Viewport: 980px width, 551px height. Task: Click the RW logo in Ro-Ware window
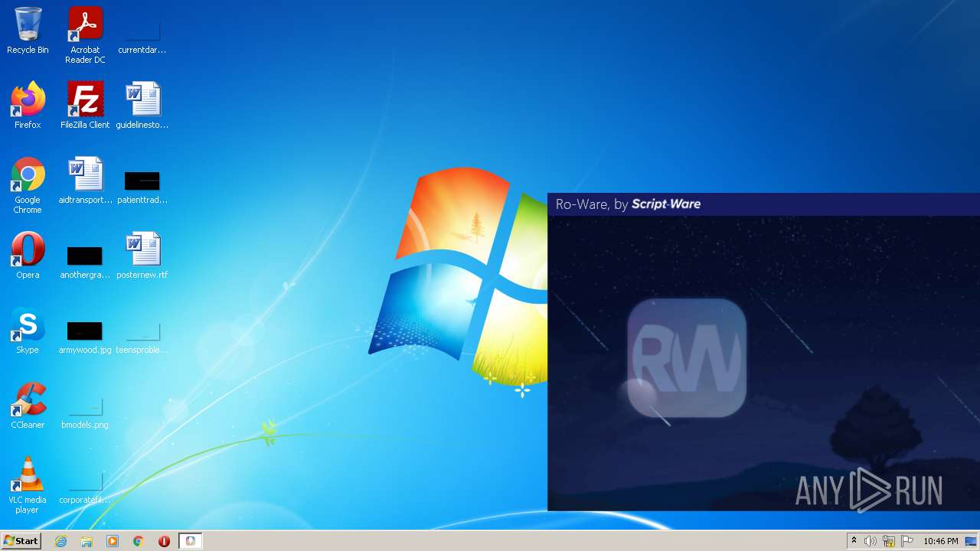click(687, 358)
